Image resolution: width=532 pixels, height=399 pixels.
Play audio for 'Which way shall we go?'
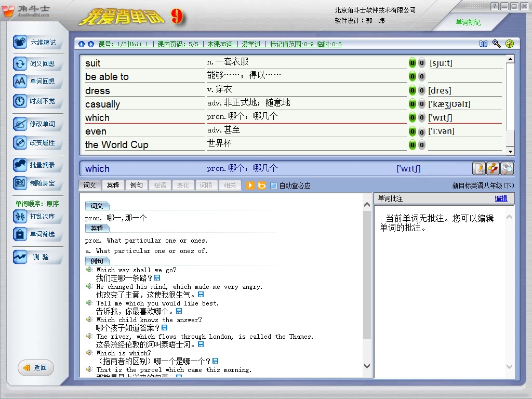coord(89,270)
